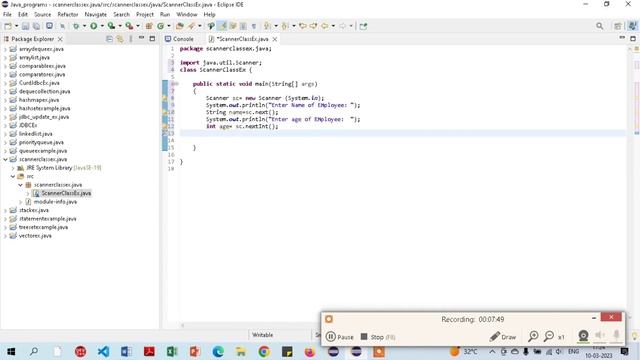The width and height of the screenshot is (640, 360).
Task: Select hashmapex.java project in tree
Action: coord(39,100)
